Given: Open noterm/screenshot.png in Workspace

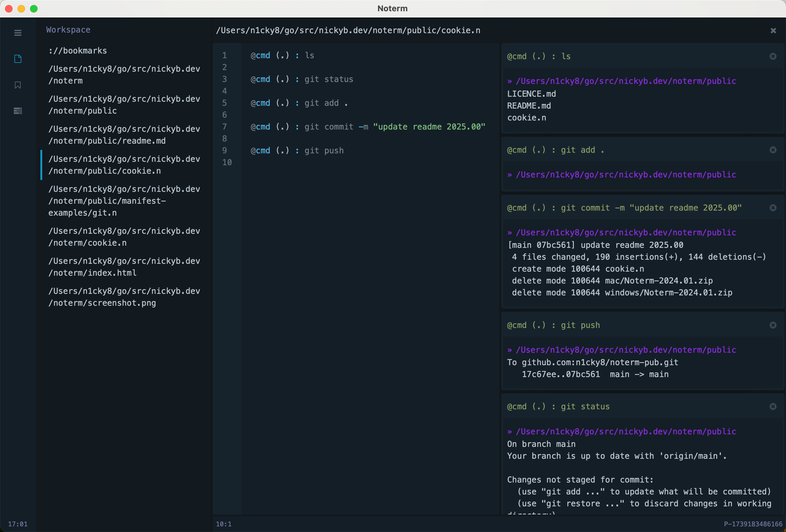Looking at the screenshot, I should 124,297.
